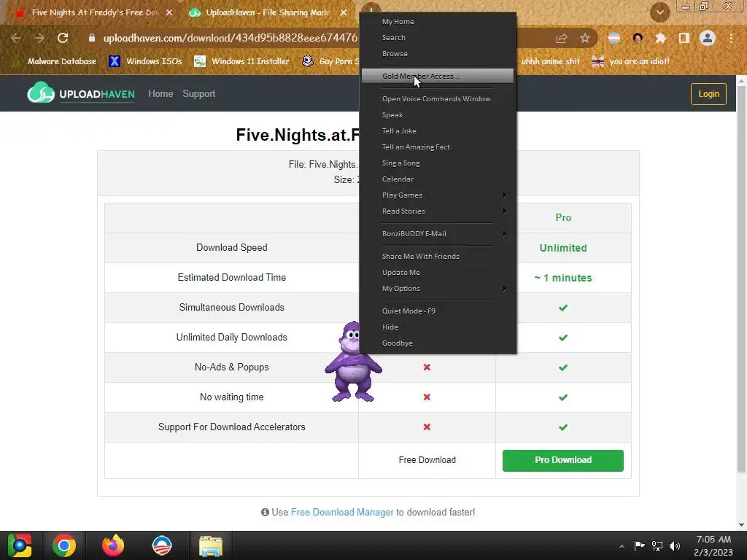The height and width of the screenshot is (560, 747).
Task: Open Voice Commands Window menu item
Action: 438,99
